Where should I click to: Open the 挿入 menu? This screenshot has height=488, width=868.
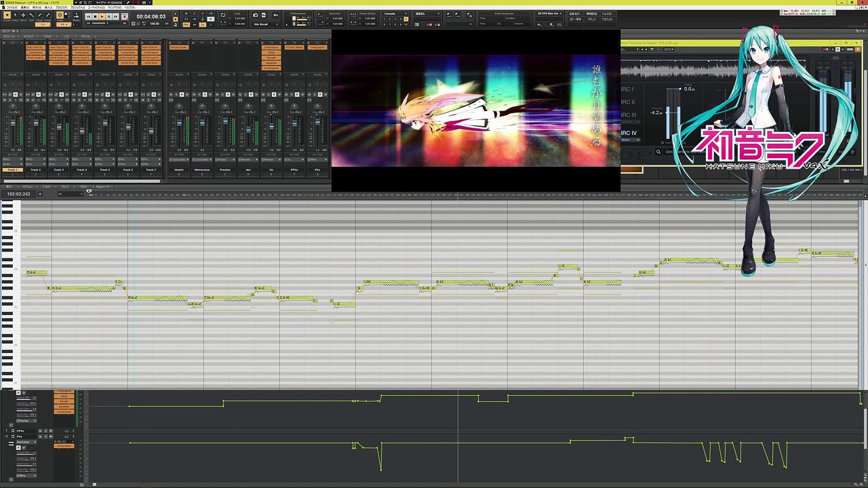click(48, 7)
